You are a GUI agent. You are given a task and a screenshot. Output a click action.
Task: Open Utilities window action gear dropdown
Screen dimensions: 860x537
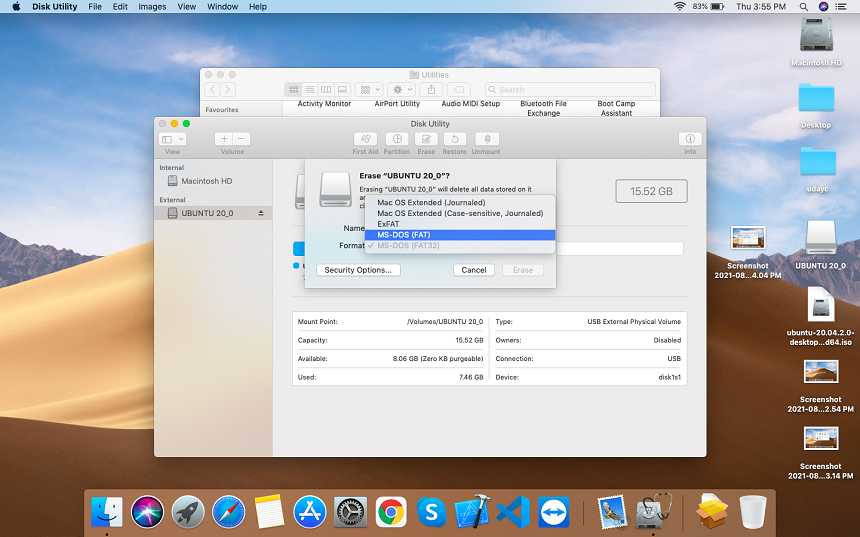[401, 89]
